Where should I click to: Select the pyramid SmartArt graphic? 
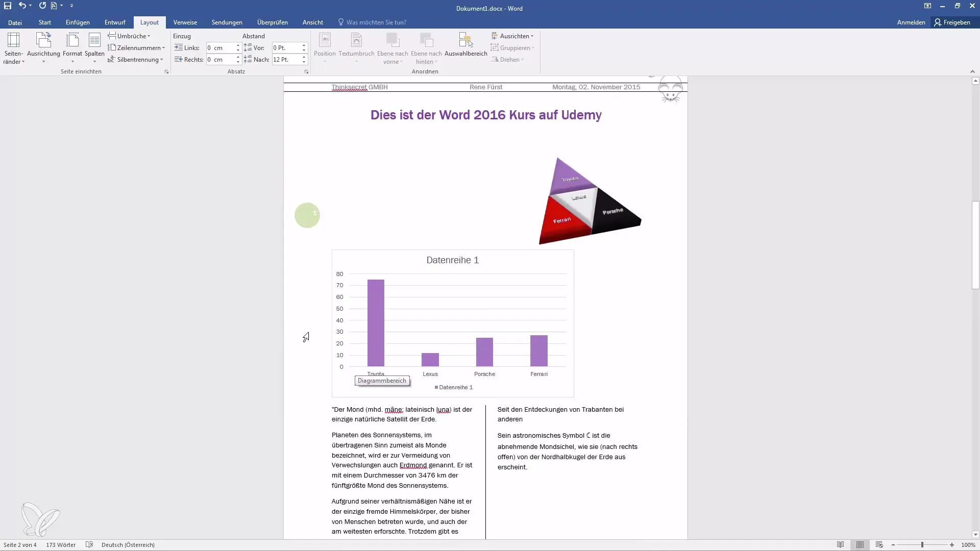tap(590, 201)
